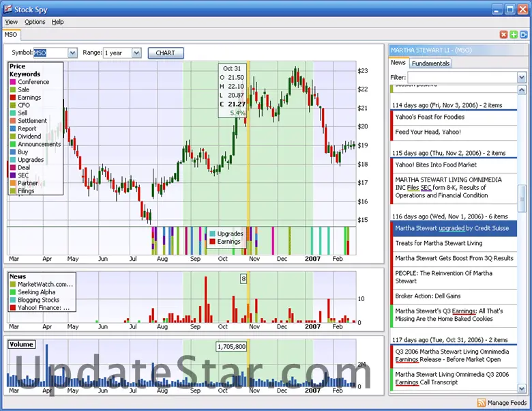Click the Conference keyword color swatch
This screenshot has height=411, width=532.
click(x=13, y=82)
